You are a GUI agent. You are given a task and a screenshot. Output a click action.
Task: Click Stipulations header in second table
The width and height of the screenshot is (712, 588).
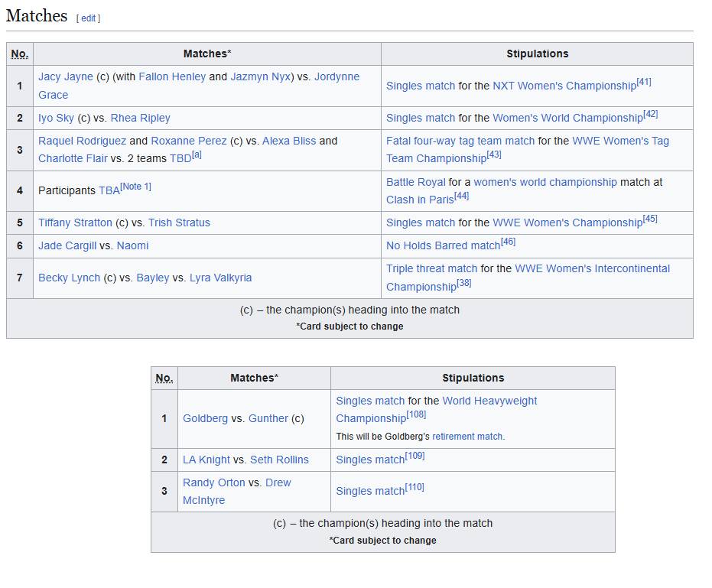pos(473,378)
